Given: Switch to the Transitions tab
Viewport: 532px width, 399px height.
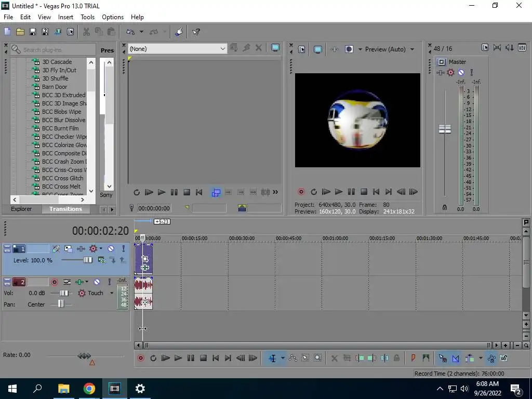Looking at the screenshot, I should [65, 209].
